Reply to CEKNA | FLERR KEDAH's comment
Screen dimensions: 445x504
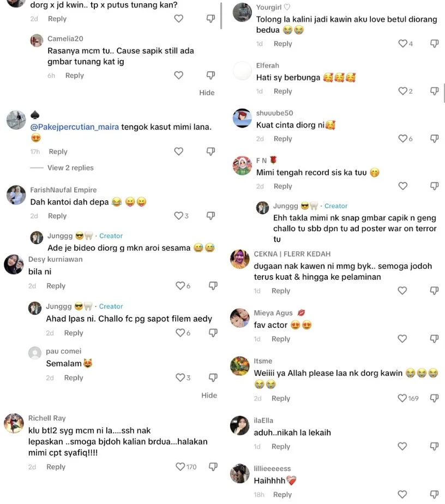pyautogui.click(x=281, y=291)
